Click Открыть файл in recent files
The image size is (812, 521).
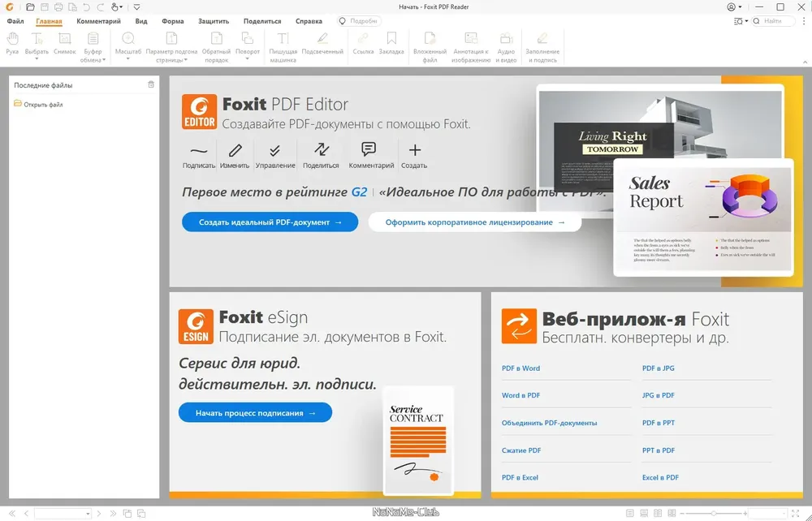point(38,104)
